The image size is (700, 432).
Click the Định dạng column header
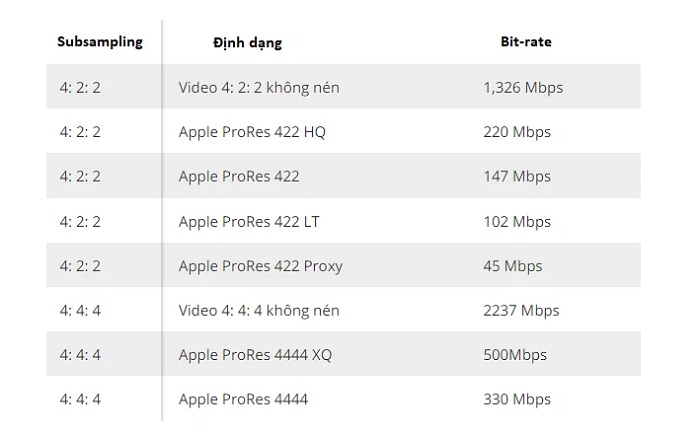(247, 43)
